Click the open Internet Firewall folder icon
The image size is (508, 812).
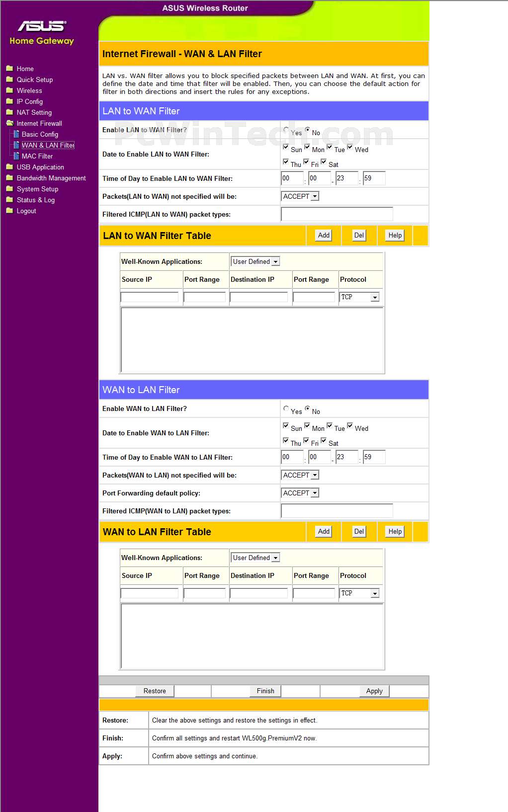coord(9,123)
